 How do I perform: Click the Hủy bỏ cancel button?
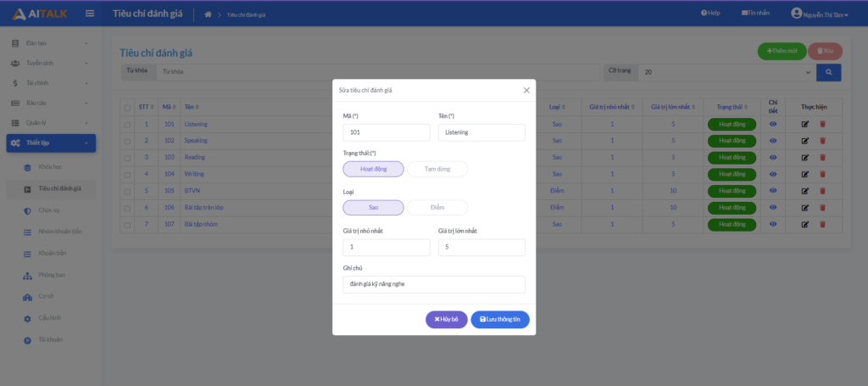pyautogui.click(x=446, y=319)
